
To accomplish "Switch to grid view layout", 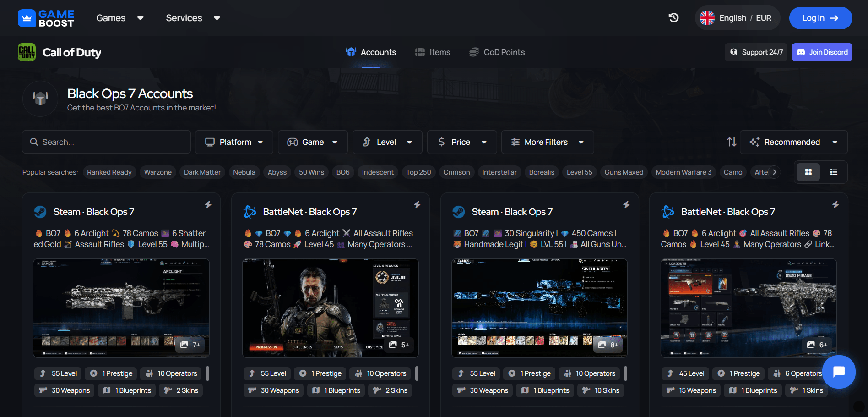I will click(x=808, y=172).
